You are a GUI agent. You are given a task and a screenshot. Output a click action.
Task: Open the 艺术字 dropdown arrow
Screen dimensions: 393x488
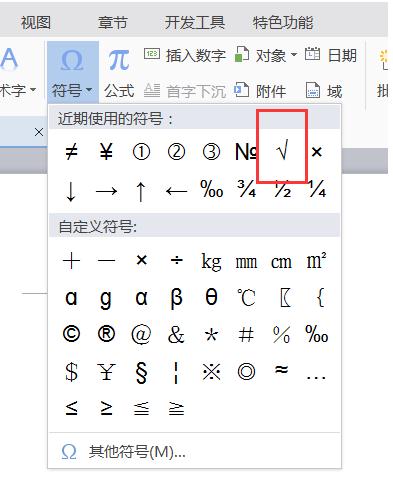(x=33, y=90)
